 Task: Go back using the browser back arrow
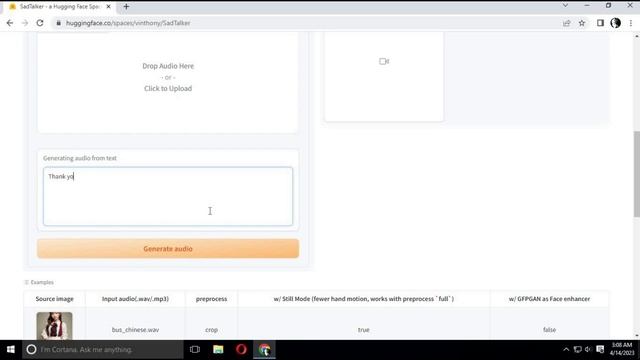(x=10, y=23)
